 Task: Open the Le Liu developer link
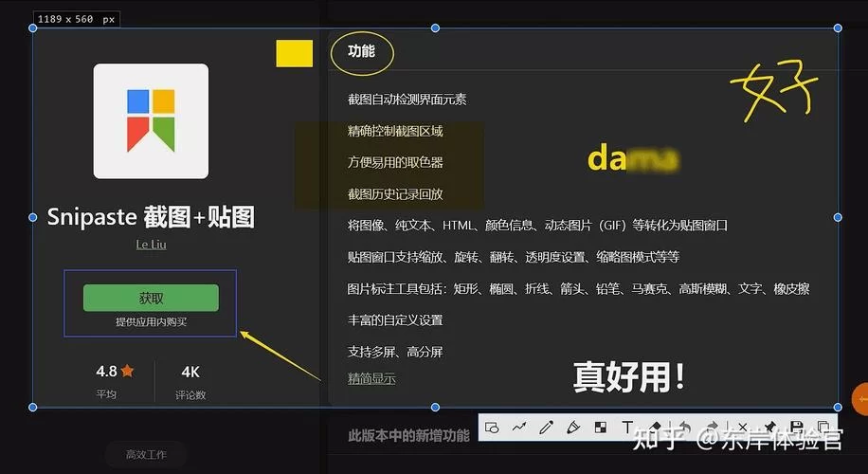coord(151,245)
